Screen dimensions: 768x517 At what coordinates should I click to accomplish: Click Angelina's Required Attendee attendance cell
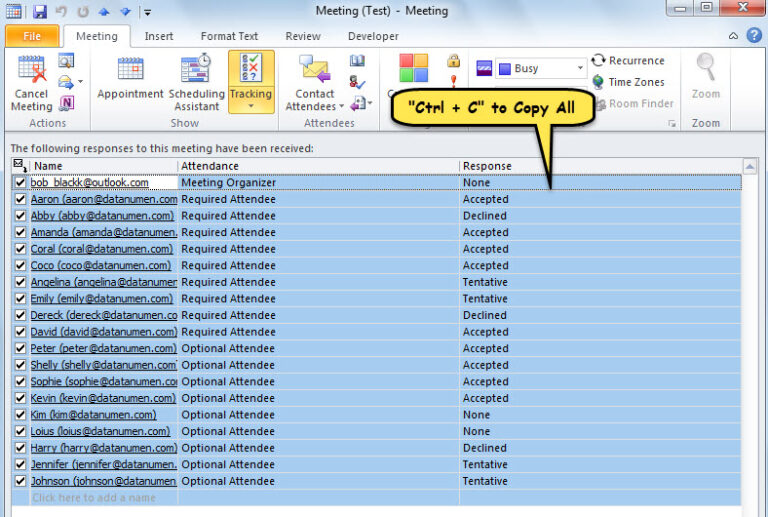click(318, 282)
